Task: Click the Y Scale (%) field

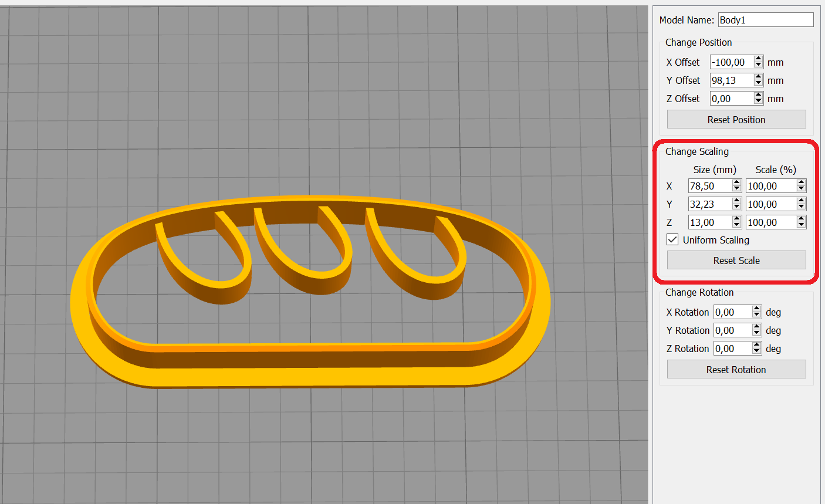Action: click(771, 204)
